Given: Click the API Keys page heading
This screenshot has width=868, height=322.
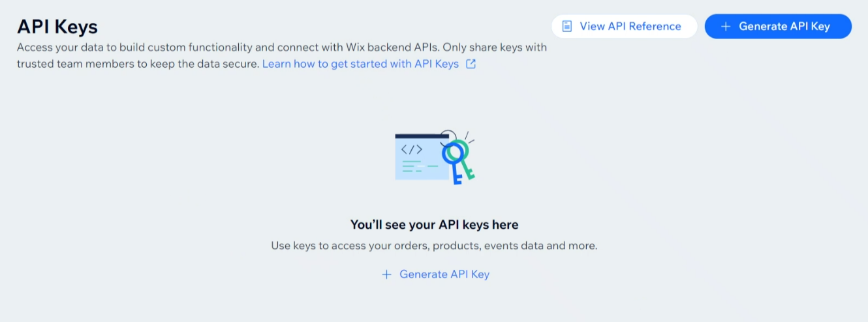Looking at the screenshot, I should point(57,27).
